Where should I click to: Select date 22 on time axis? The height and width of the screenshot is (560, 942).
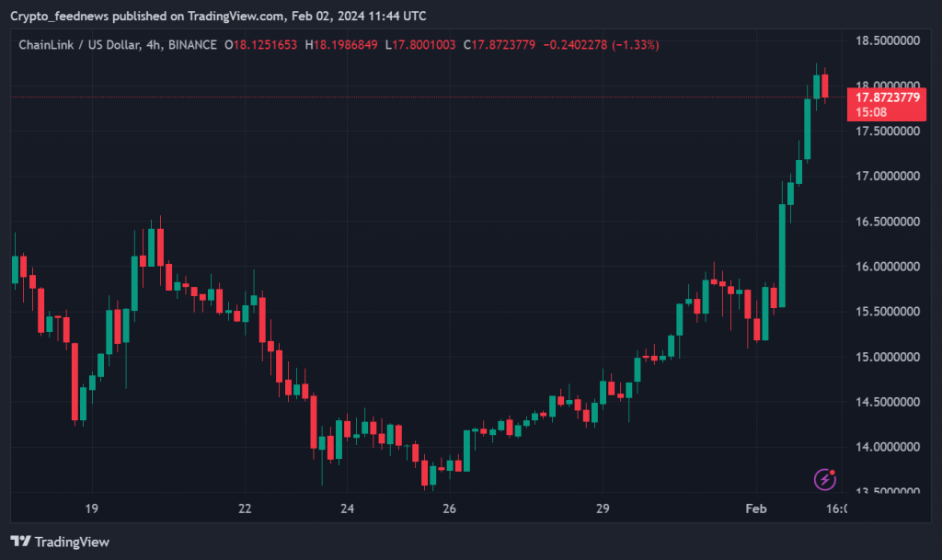[x=245, y=509]
